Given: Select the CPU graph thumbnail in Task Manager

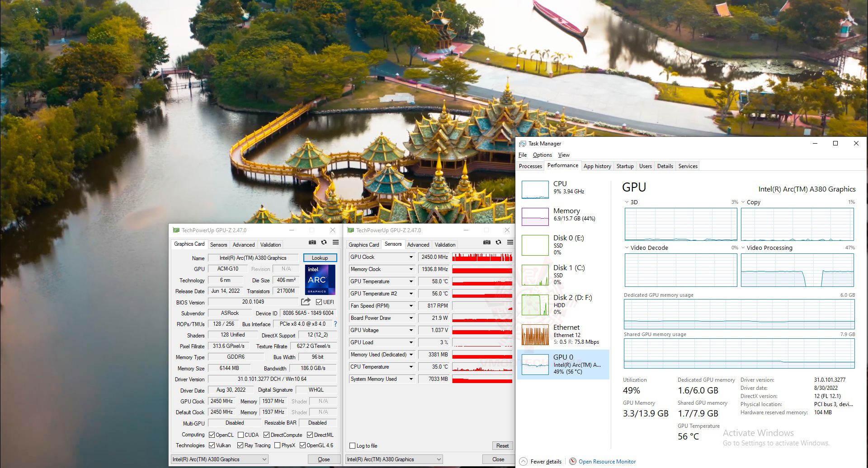Looking at the screenshot, I should [x=535, y=190].
